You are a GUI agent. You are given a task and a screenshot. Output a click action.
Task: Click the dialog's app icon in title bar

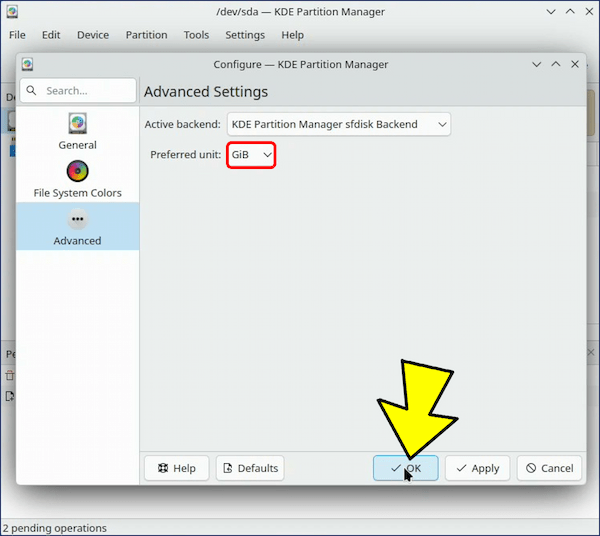click(27, 64)
